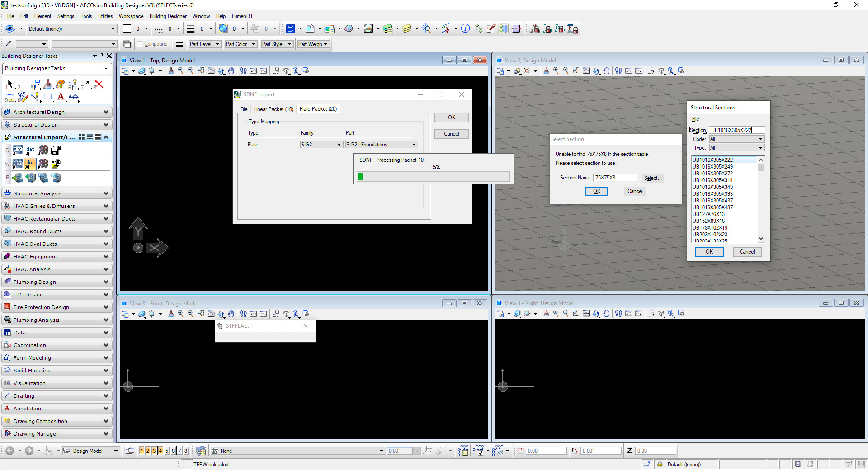This screenshot has height=470, width=868.
Task: Open the Part Level dropdown
Action: pos(216,44)
